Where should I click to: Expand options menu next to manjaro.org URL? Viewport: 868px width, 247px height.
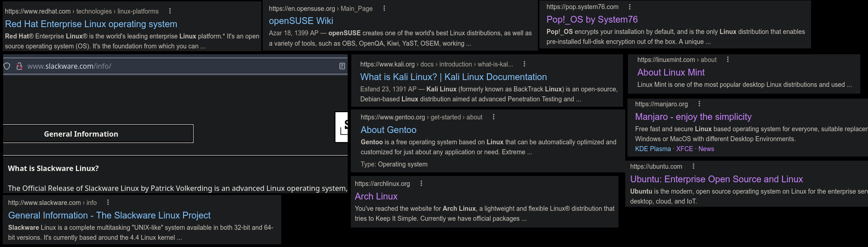(699, 104)
